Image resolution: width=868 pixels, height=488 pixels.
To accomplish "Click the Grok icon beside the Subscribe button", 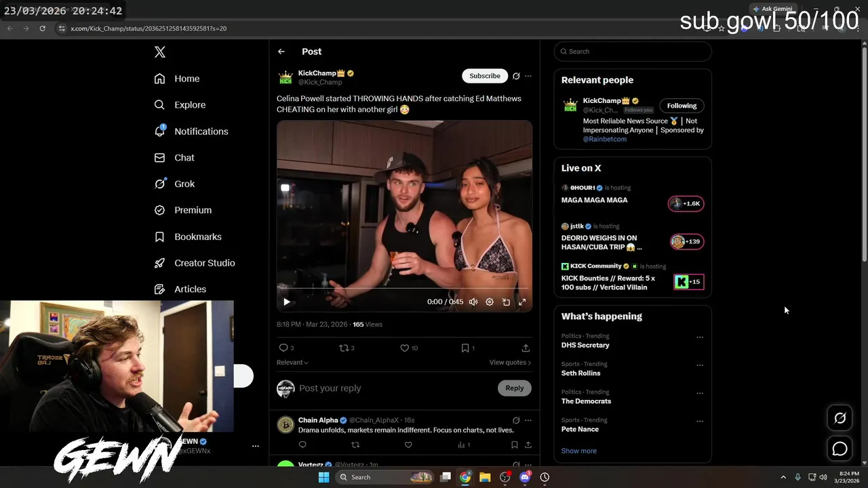I will [516, 76].
